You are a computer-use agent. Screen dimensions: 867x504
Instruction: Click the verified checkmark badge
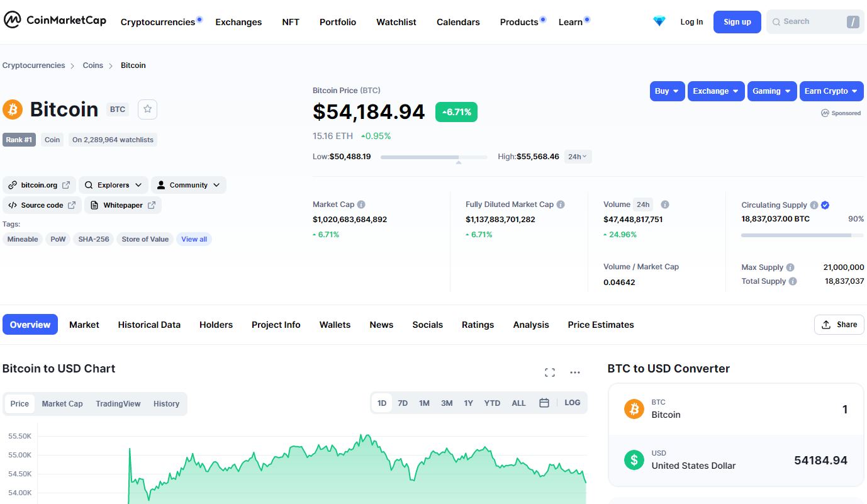825,205
